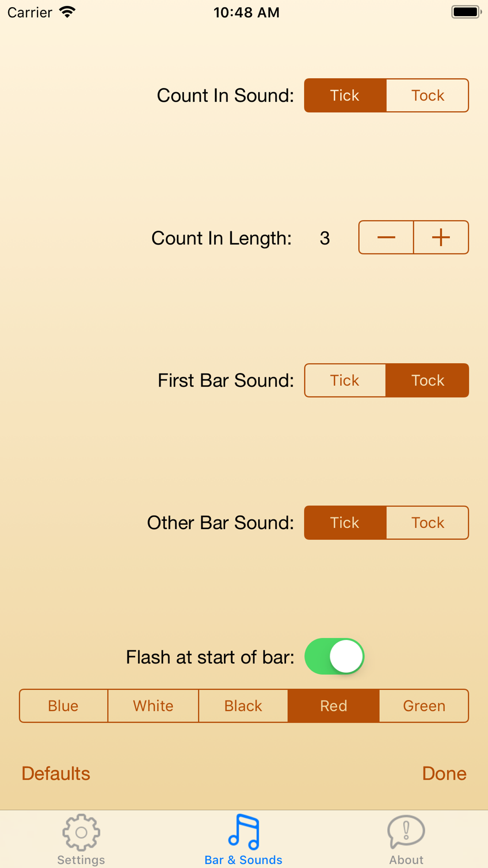
Task: Set Other Bar Sound to Tock
Action: 427,523
